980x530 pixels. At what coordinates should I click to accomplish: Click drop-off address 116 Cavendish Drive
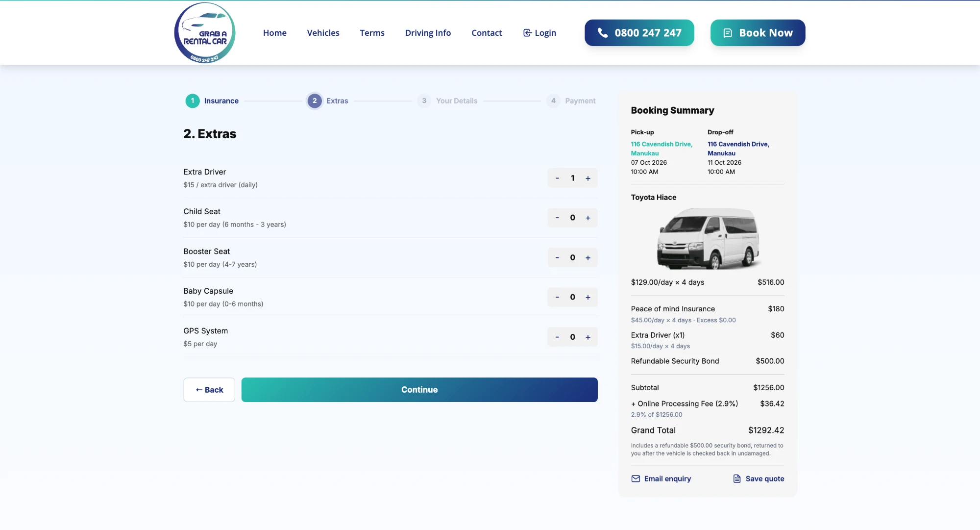[x=738, y=149]
